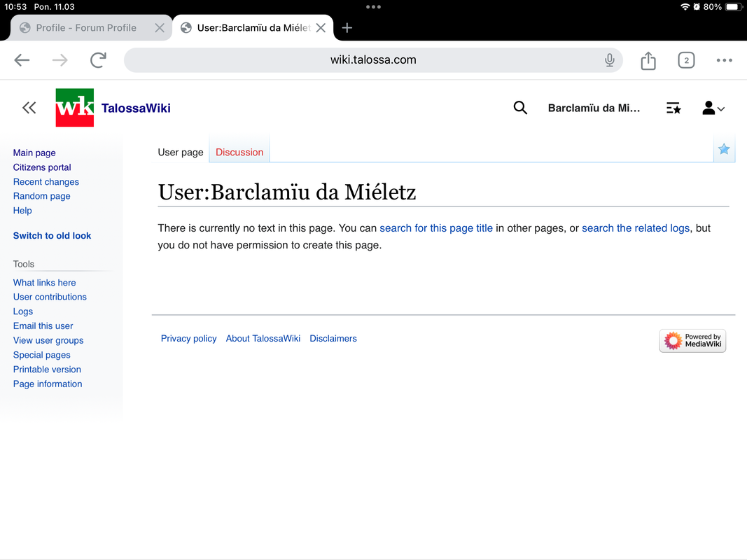Open View user groups

click(48, 340)
